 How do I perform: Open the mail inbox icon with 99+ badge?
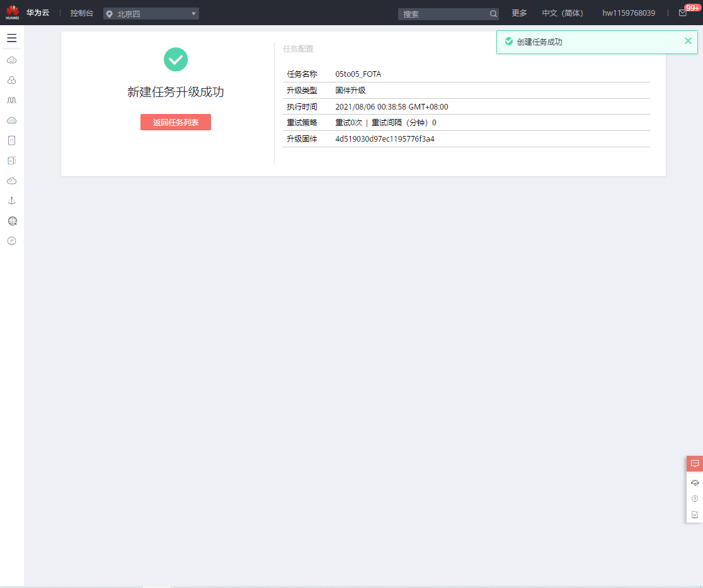click(x=683, y=13)
